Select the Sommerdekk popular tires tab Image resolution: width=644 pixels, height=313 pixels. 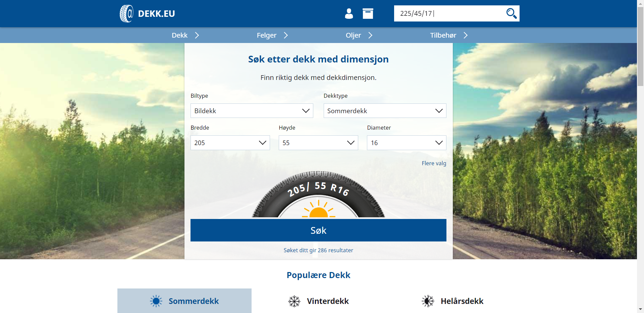coord(184,301)
